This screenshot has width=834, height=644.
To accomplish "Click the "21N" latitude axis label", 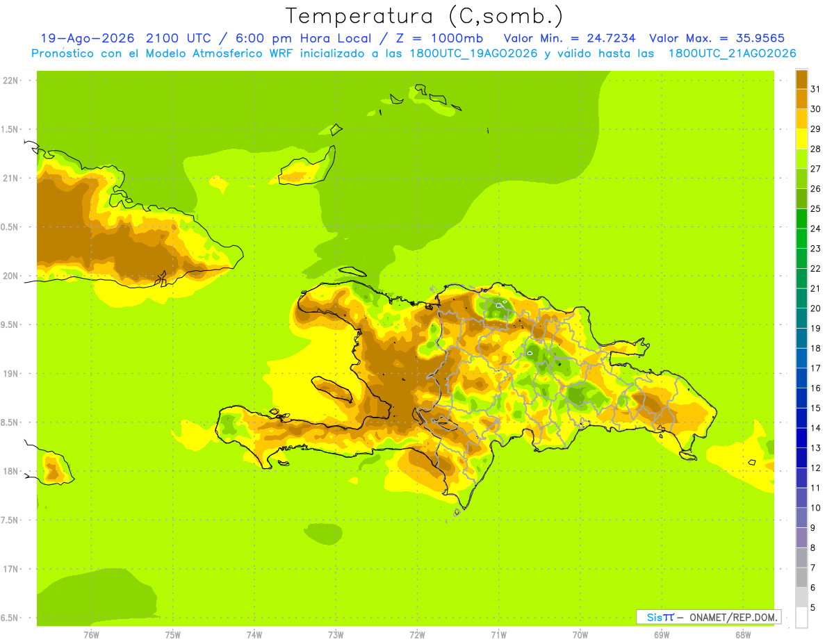I will (x=10, y=178).
